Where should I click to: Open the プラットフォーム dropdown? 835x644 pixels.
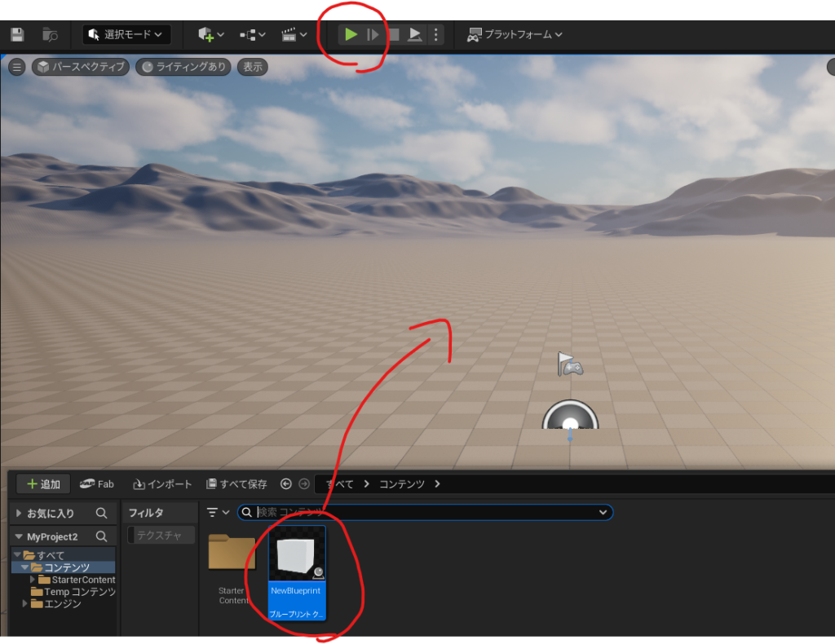tap(515, 34)
